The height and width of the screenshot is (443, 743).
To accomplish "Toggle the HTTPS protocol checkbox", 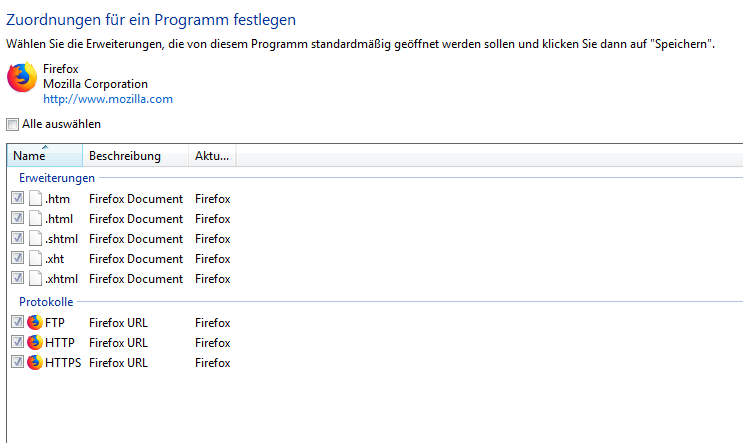I will (x=18, y=362).
